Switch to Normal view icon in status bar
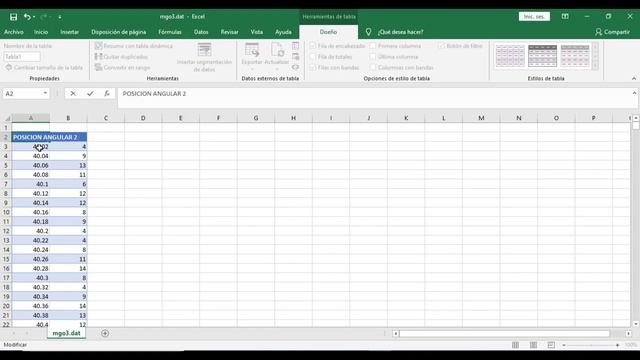Viewport: 640px width, 360px height. pos(516,345)
